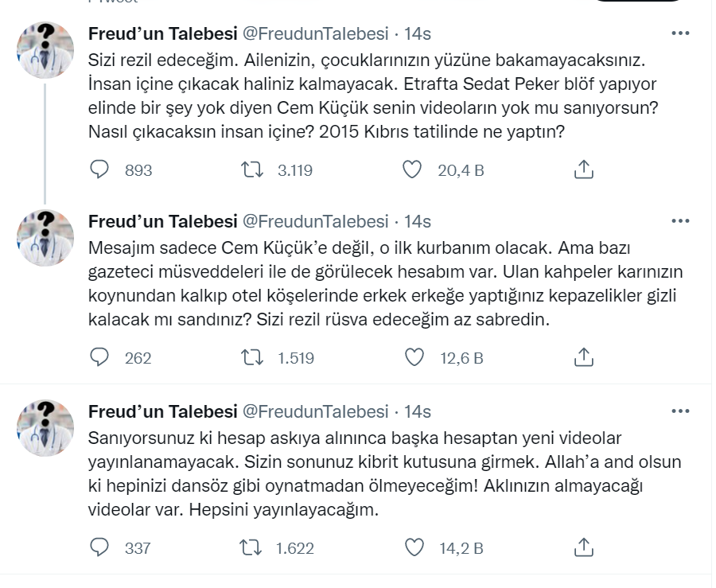This screenshot has height=588, width=716.
Task: Open the more options menu on the second tweet
Action: [680, 221]
